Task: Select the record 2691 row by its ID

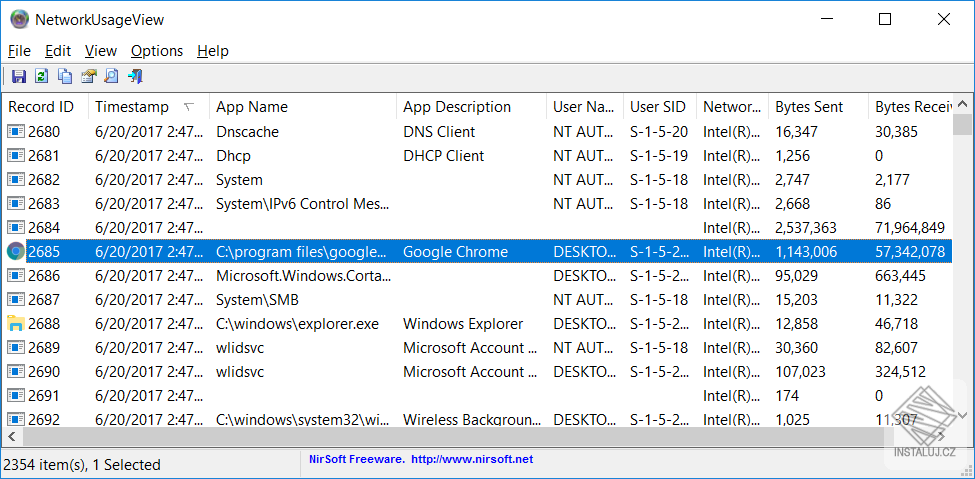Action: click(x=44, y=396)
